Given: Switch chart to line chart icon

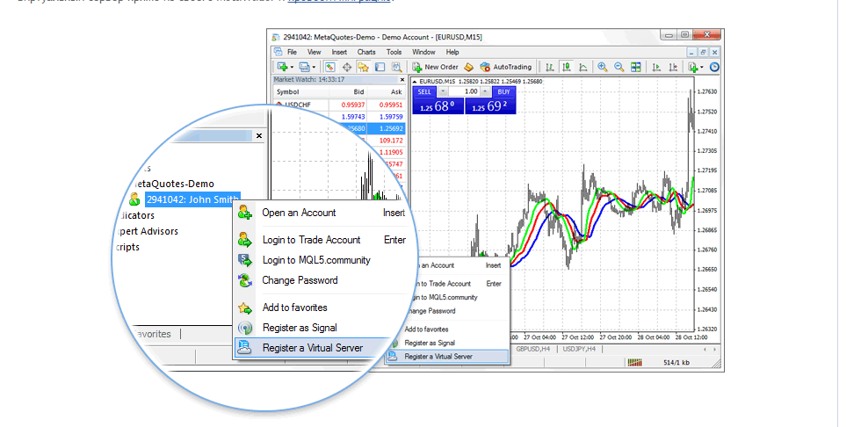Looking at the screenshot, I should click(x=582, y=67).
